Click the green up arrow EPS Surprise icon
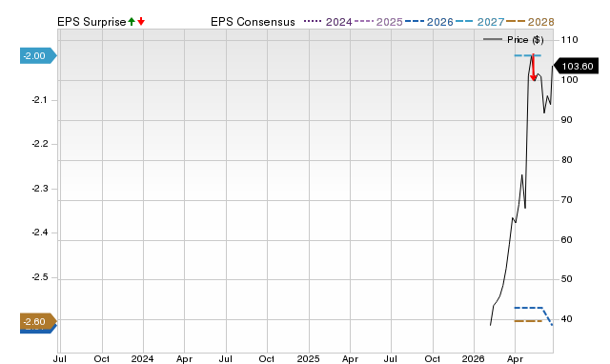The width and height of the screenshot is (610, 364). point(132,22)
